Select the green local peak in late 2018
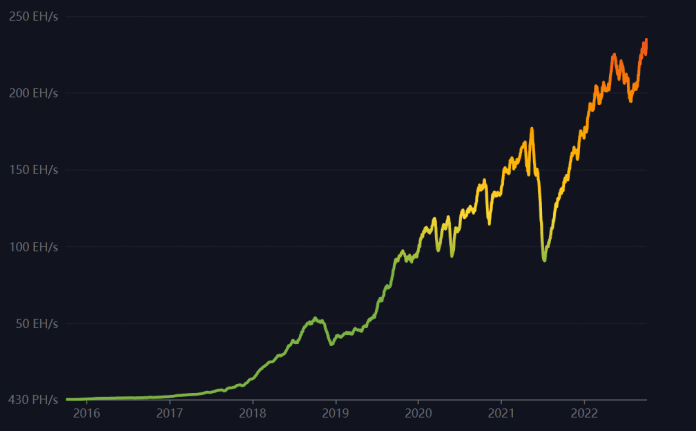This screenshot has height=431, width=696. click(x=315, y=318)
